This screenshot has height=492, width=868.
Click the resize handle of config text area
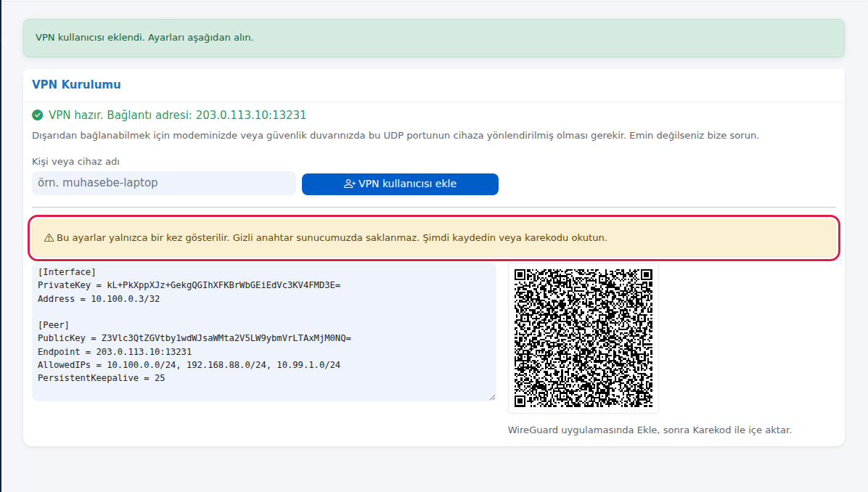click(492, 398)
